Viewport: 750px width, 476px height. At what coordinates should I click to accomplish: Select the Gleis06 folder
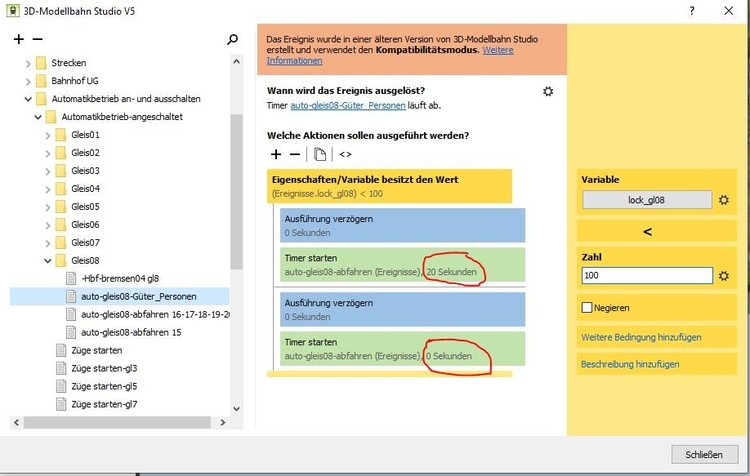coord(86,225)
